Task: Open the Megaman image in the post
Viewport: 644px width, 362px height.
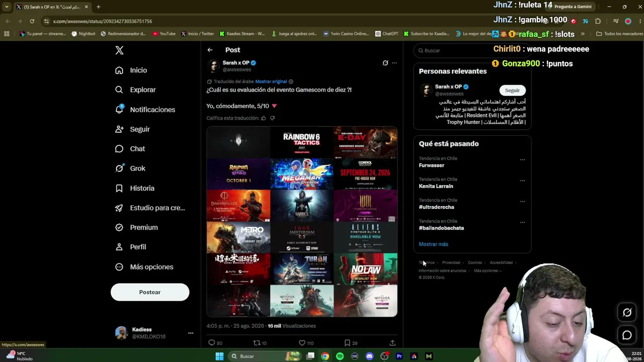Action: (302, 174)
